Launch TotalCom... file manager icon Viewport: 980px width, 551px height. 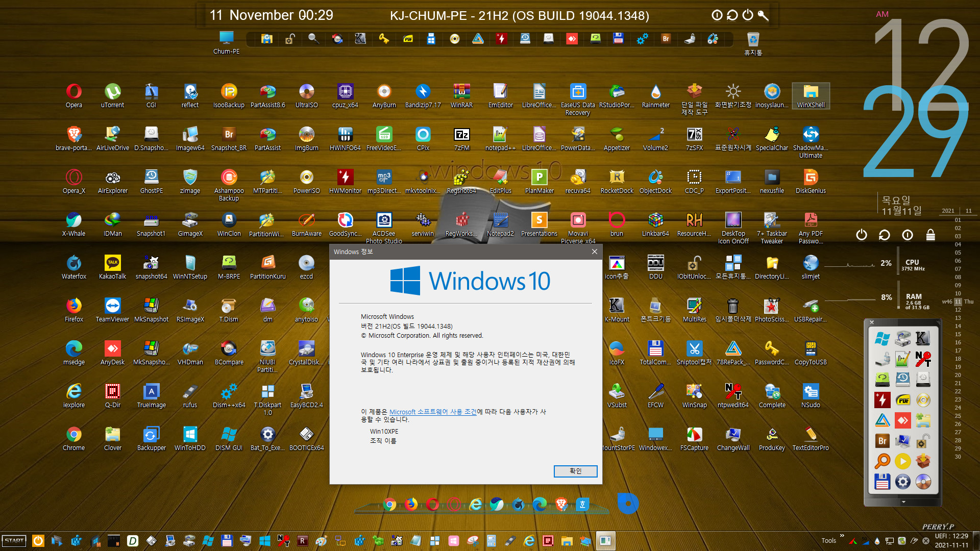point(656,353)
